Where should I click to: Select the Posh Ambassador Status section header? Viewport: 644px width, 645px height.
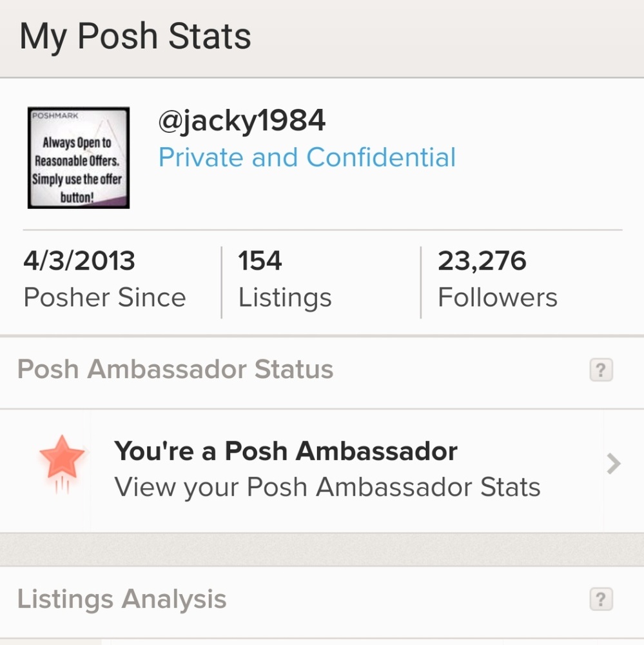click(x=176, y=370)
